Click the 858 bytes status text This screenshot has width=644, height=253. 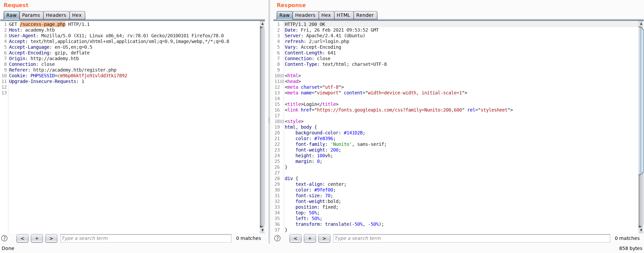[x=631, y=248]
